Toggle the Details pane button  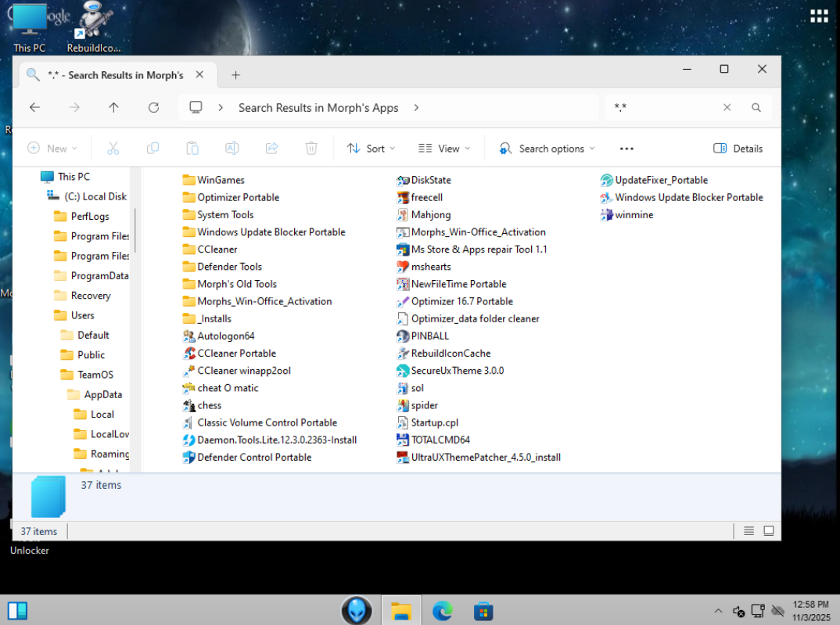(738, 149)
